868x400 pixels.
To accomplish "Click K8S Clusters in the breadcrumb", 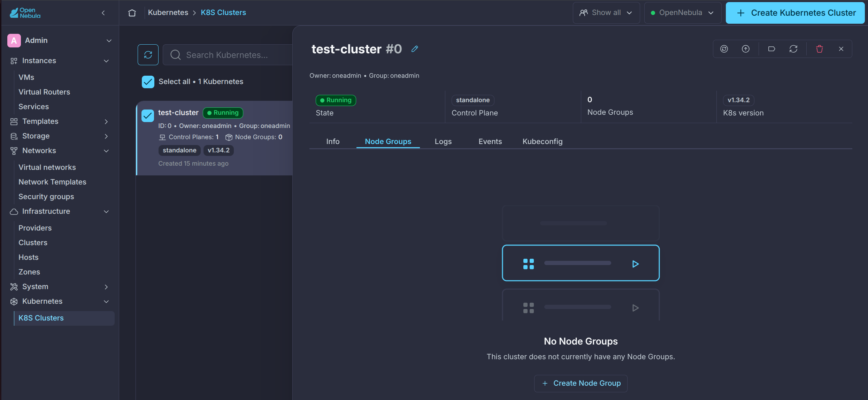I will (223, 13).
